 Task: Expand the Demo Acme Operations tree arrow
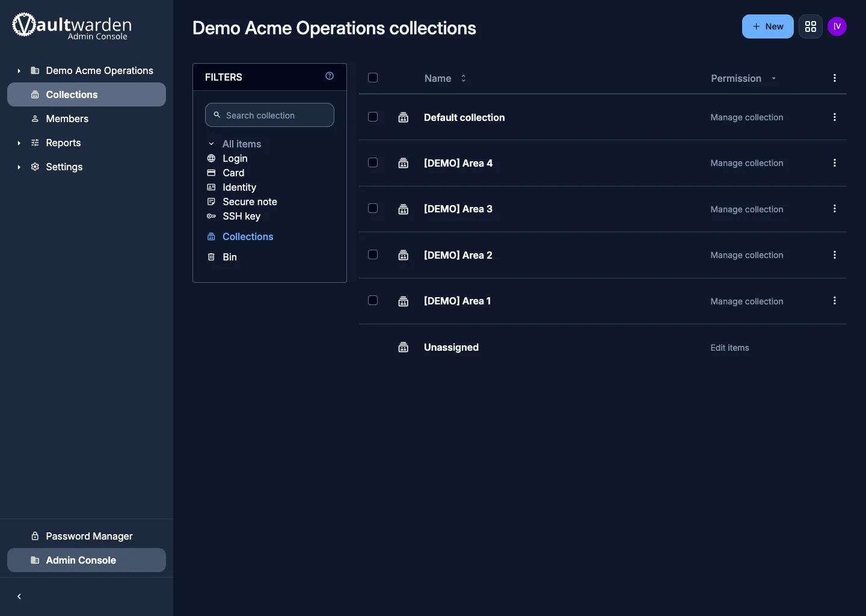19,71
